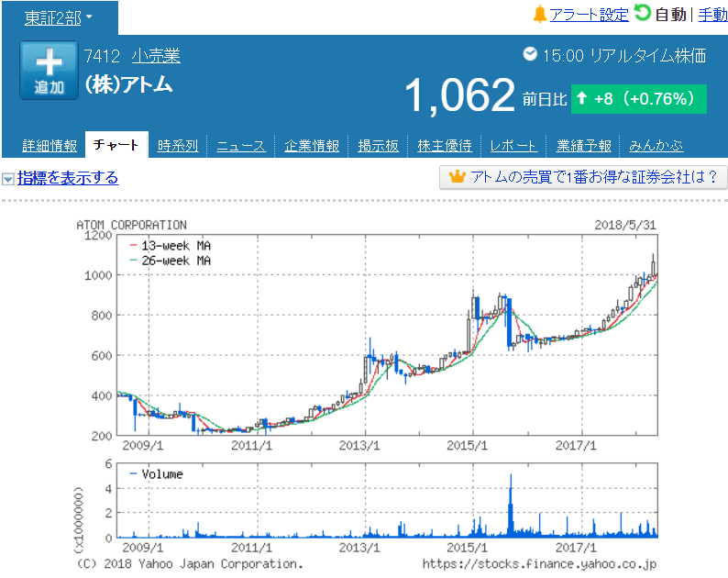Click 指標を表示する link
The height and width of the screenshot is (578, 728).
(68, 178)
